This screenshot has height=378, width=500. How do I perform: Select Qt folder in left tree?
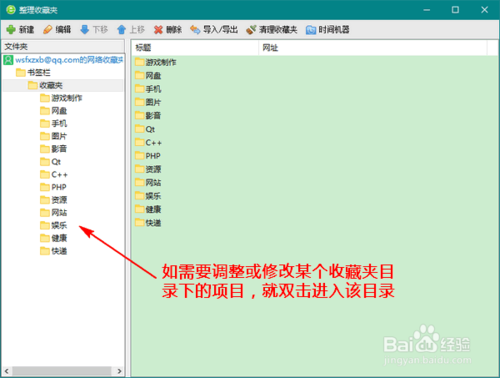pos(50,162)
